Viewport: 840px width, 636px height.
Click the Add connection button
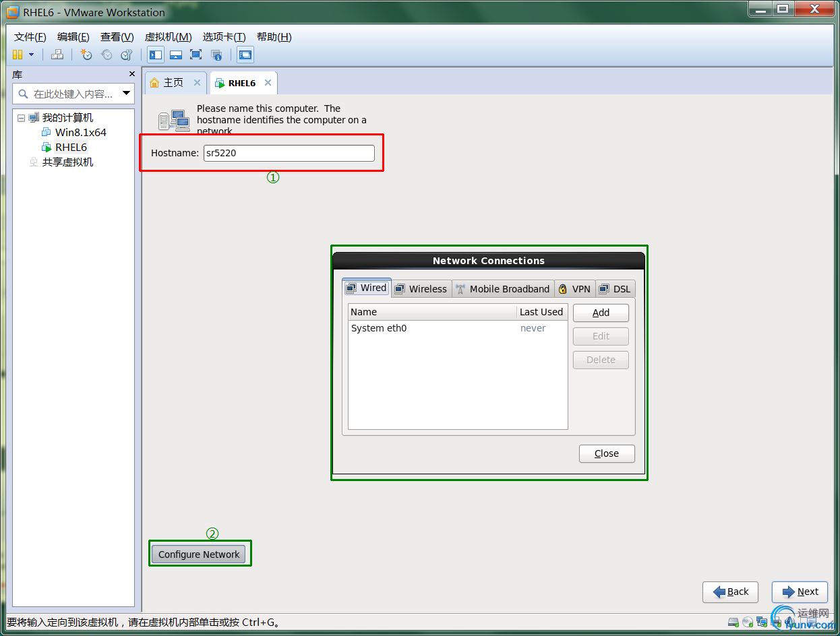click(601, 313)
